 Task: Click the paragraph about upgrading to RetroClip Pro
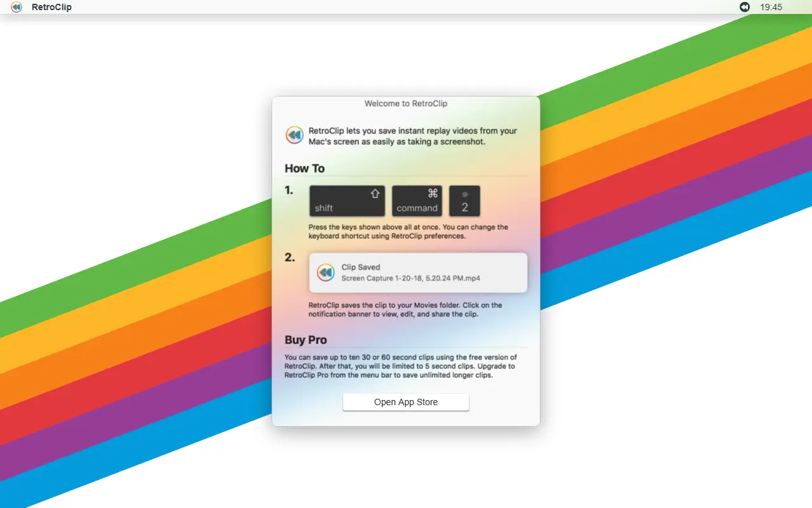tap(401, 366)
